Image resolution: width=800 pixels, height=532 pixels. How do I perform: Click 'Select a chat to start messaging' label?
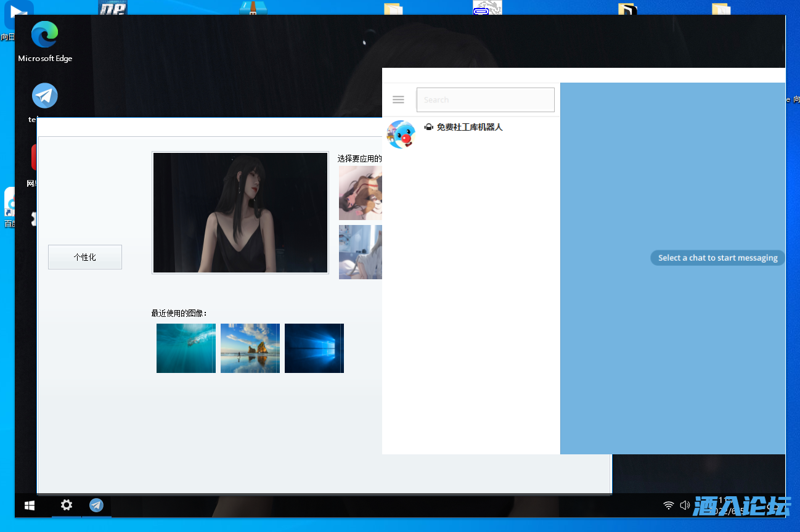pyautogui.click(x=717, y=258)
